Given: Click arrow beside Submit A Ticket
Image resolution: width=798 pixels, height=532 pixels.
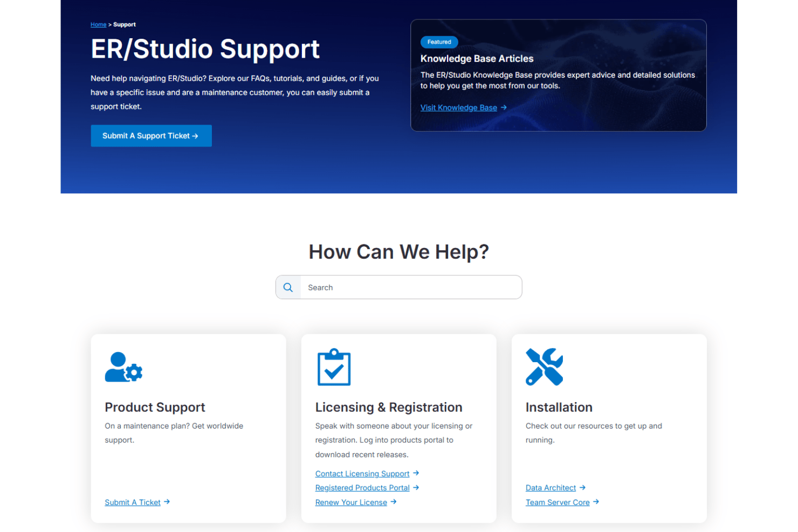Looking at the screenshot, I should click(167, 501).
